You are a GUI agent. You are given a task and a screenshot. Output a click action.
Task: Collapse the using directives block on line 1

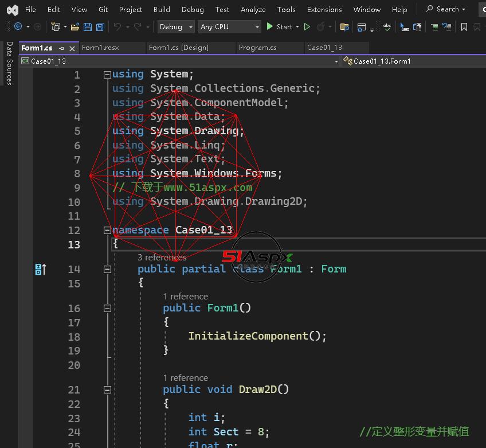pos(107,75)
